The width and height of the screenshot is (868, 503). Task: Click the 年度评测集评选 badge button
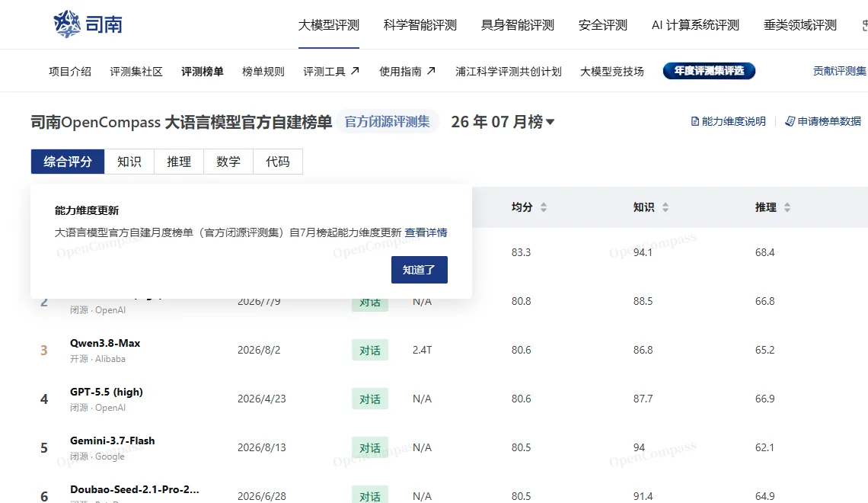[x=709, y=71]
